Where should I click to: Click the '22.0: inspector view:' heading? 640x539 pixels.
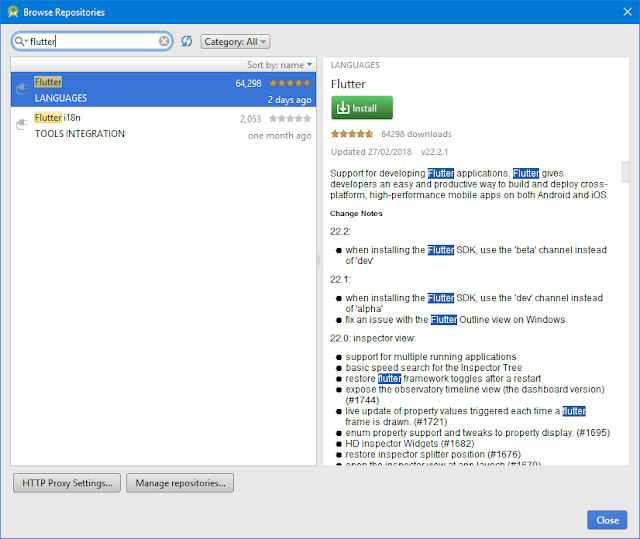373,338
